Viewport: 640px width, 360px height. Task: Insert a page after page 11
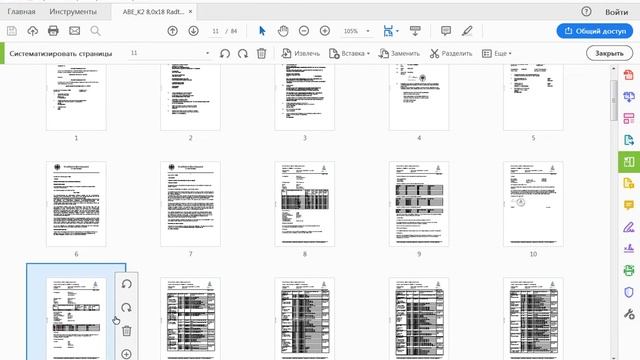pyautogui.click(x=127, y=354)
